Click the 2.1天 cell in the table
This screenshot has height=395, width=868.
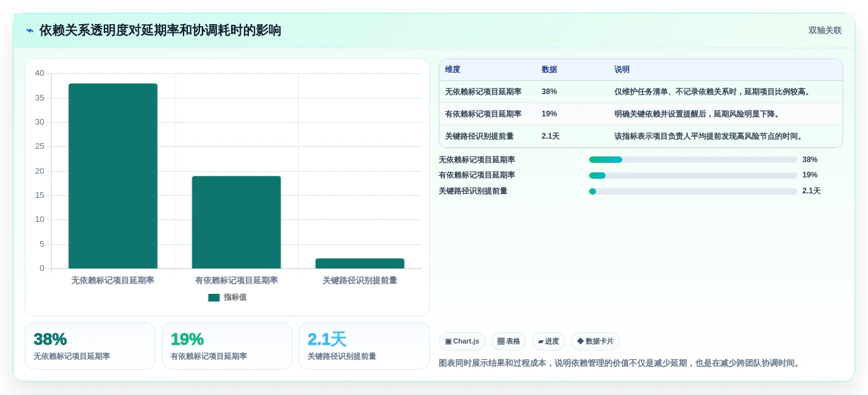click(551, 136)
